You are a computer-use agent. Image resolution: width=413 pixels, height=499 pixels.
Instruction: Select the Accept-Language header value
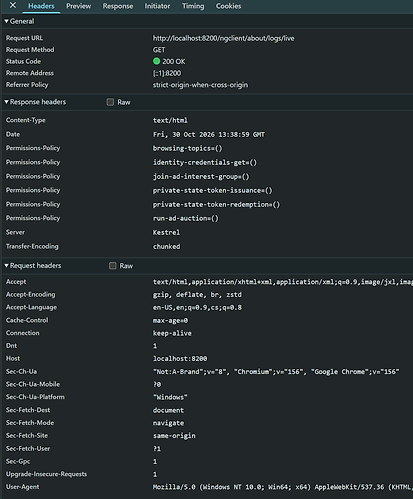click(197, 307)
